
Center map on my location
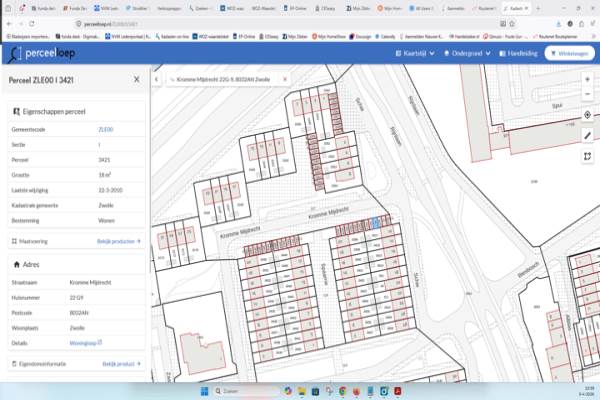(588, 115)
